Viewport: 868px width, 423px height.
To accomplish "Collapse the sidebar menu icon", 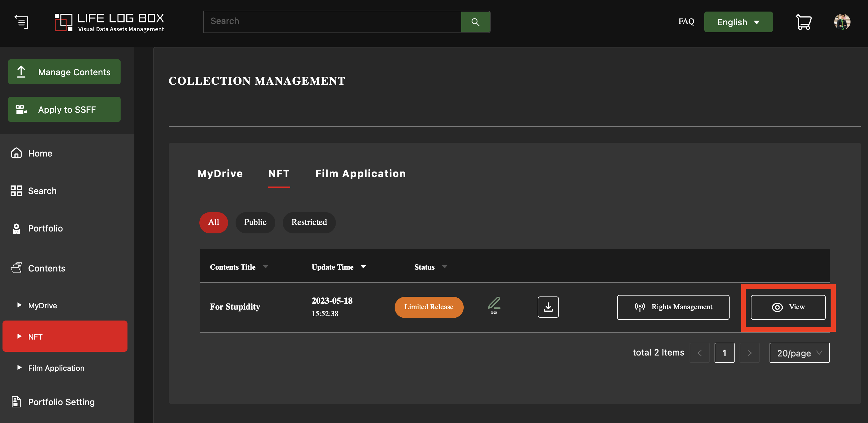I will click(21, 22).
